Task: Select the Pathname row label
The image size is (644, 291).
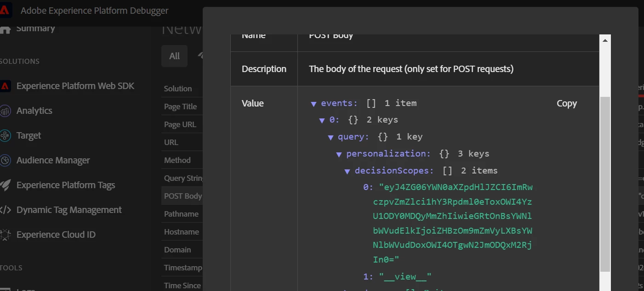Action: [181, 214]
